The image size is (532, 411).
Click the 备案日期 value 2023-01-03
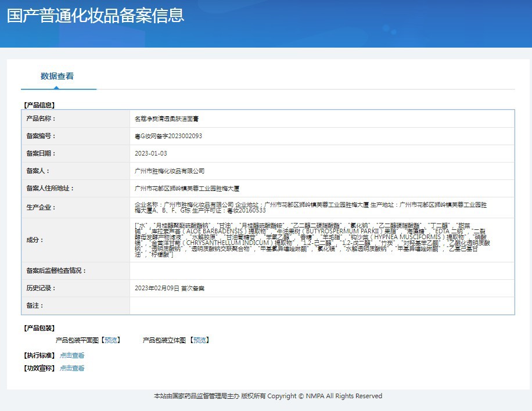pyautogui.click(x=150, y=153)
